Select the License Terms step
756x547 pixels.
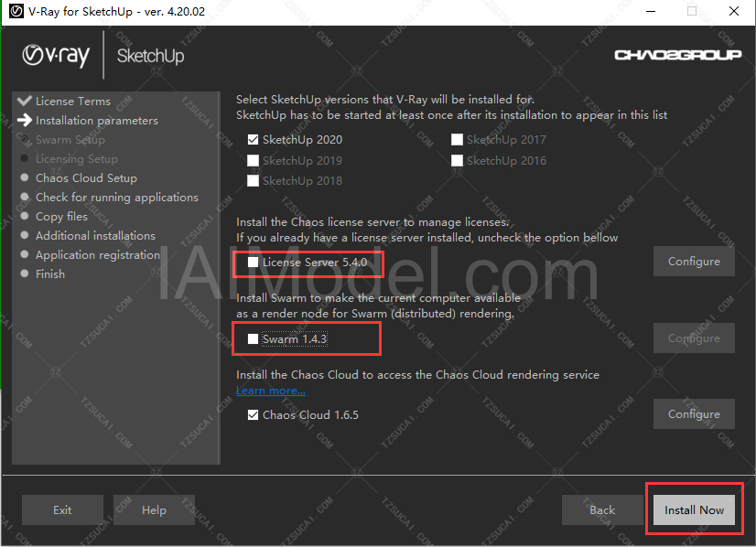tap(73, 102)
